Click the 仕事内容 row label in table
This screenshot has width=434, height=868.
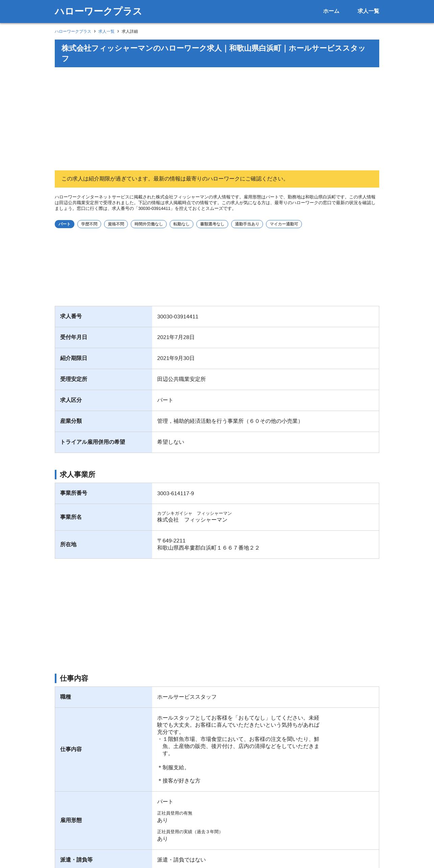click(x=71, y=749)
